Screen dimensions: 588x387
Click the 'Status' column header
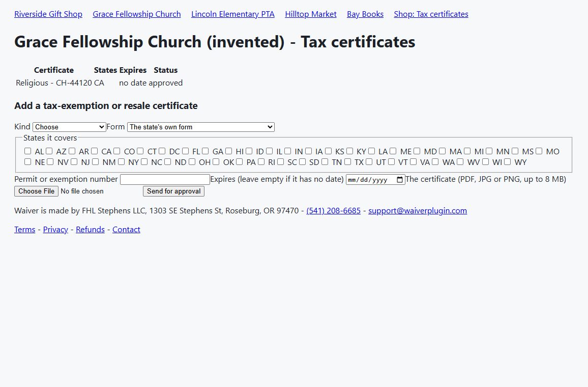(x=166, y=70)
